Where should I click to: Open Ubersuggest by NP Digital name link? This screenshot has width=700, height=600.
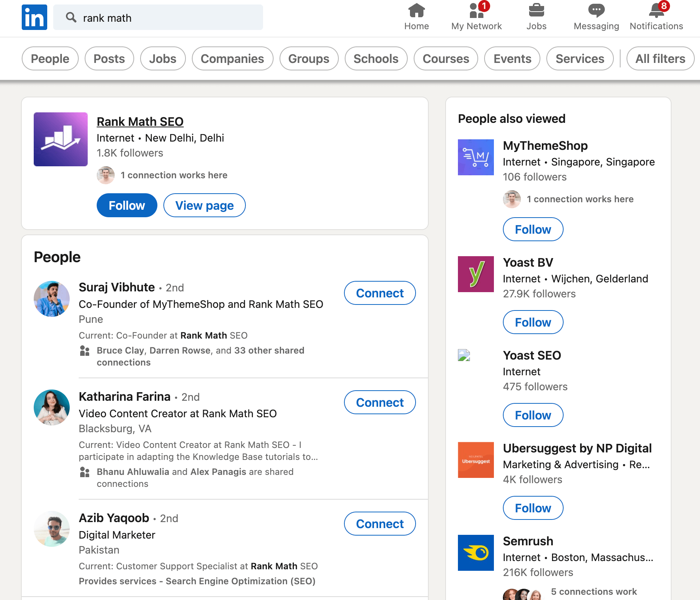(577, 448)
